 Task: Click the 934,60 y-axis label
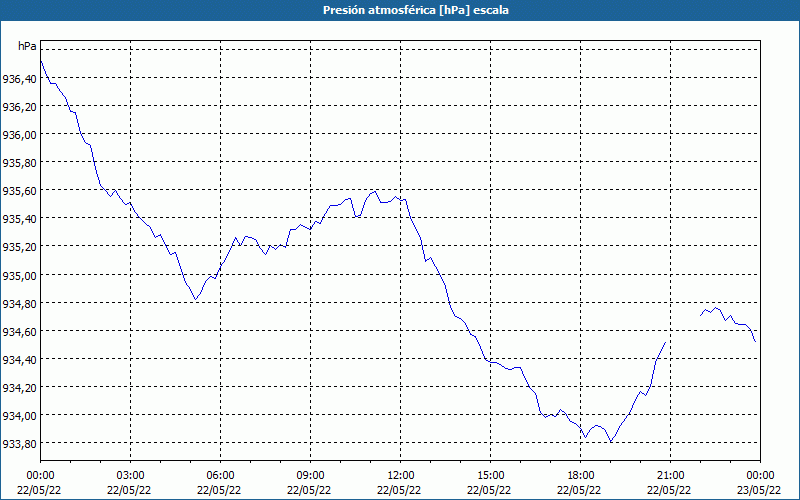click(x=19, y=332)
